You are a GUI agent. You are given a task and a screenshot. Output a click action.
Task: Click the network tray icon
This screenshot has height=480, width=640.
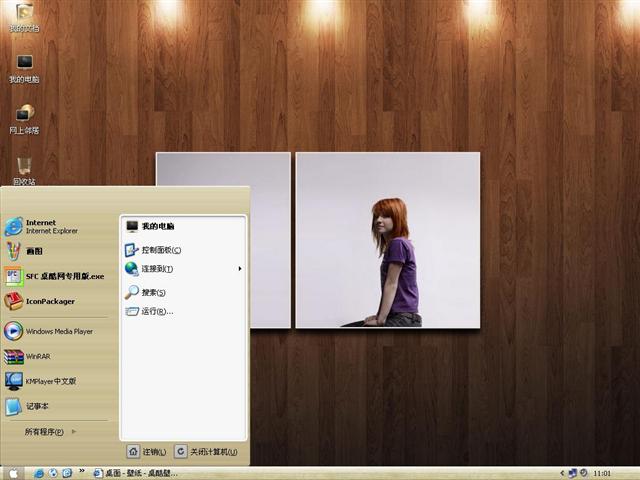click(x=572, y=473)
